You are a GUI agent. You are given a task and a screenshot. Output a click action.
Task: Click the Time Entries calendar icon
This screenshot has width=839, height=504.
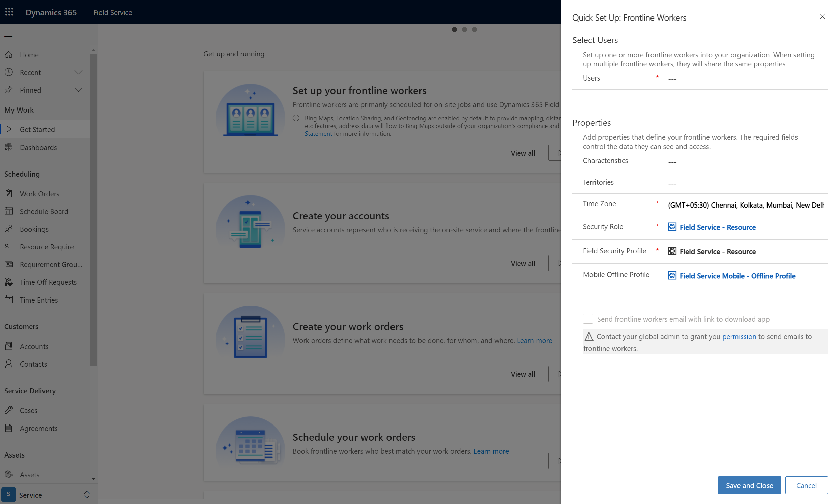pos(9,300)
